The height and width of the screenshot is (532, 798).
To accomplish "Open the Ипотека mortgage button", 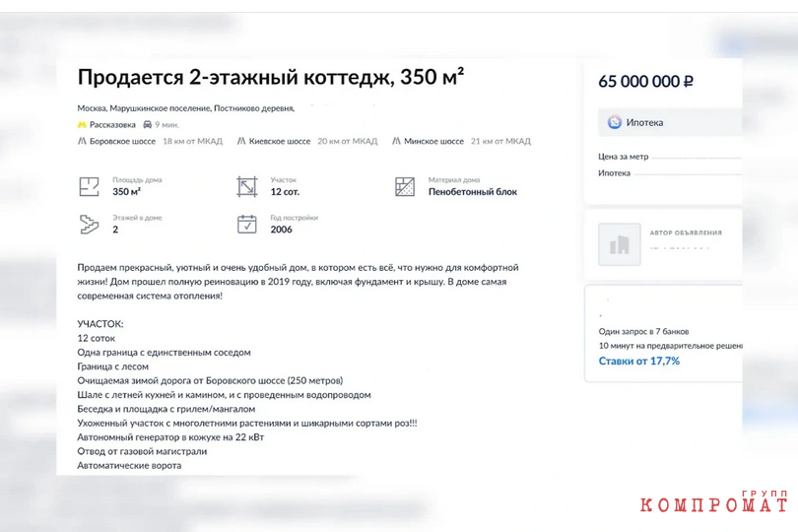I will click(670, 122).
